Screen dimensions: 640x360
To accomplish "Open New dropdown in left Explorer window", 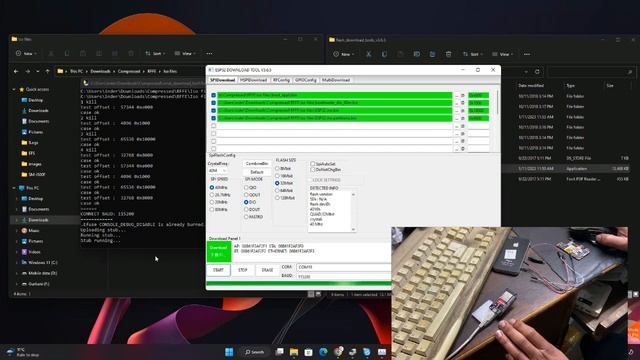I will [x=26, y=53].
